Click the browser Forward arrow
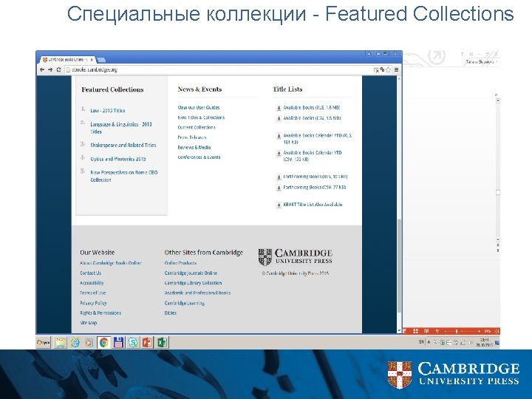 coord(50,69)
